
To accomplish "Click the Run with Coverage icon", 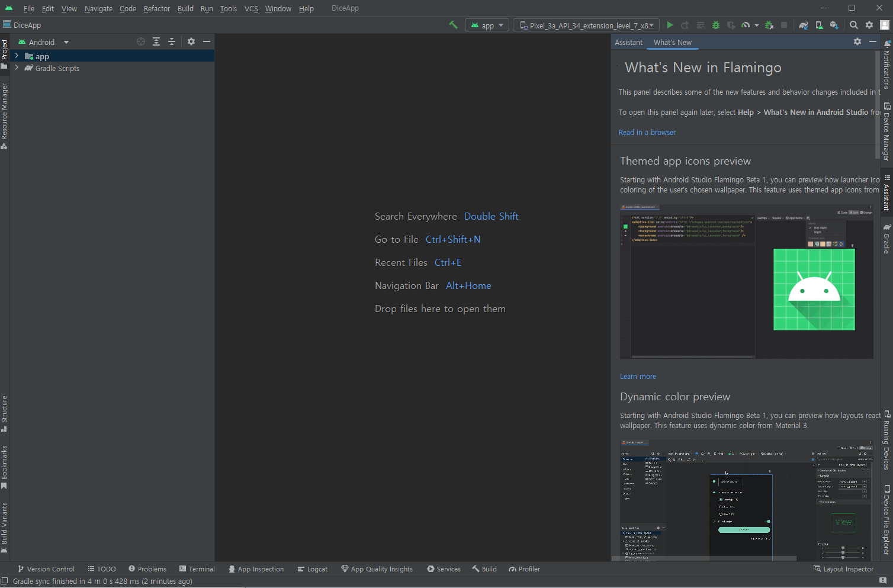I will tap(731, 25).
